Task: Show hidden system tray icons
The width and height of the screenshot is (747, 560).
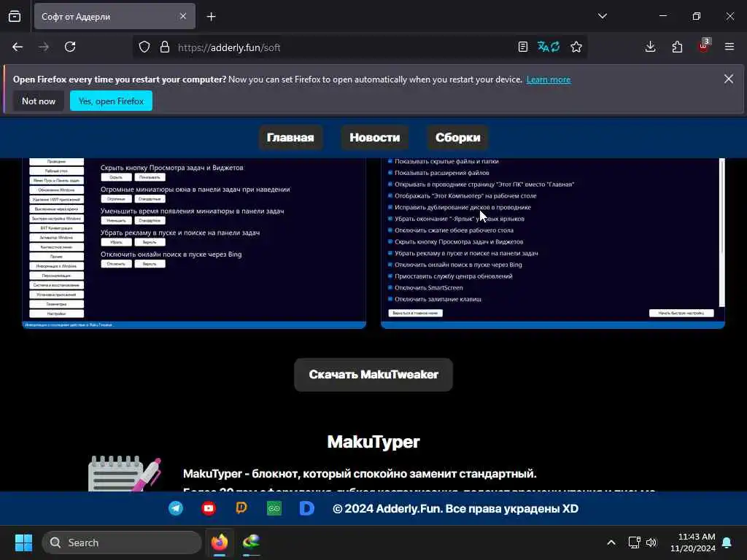Action: (x=611, y=542)
